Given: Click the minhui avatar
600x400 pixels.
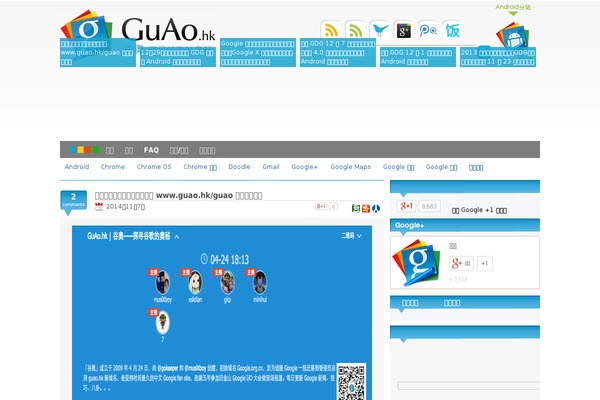Looking at the screenshot, I should [260, 282].
